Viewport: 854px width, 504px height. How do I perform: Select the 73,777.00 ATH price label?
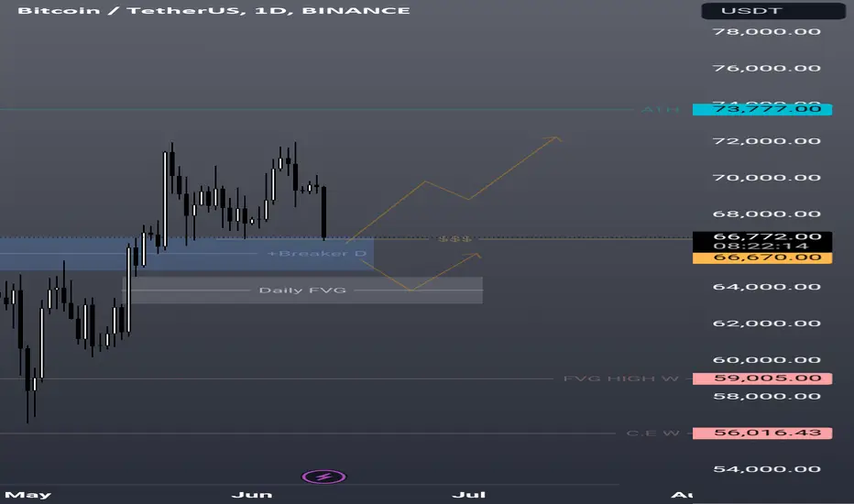762,110
